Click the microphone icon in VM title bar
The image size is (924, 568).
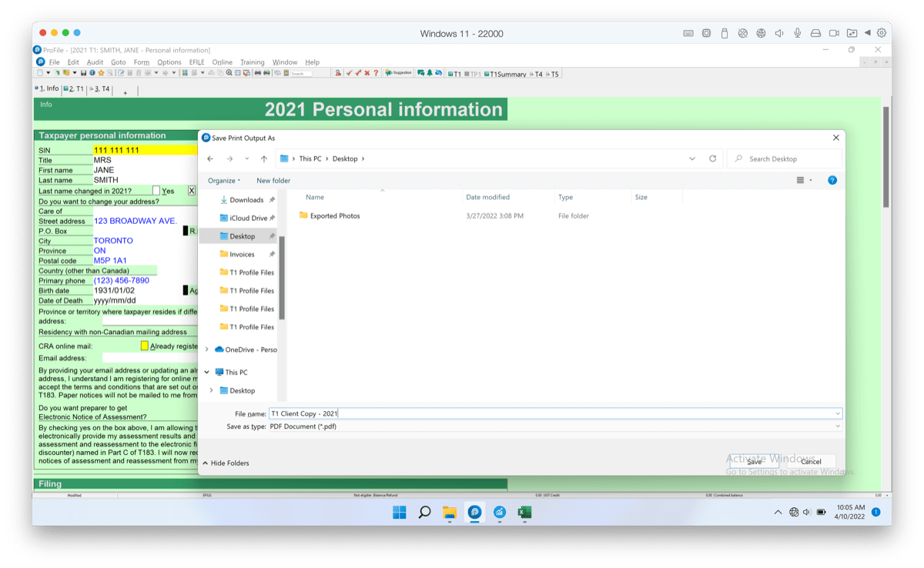click(798, 33)
